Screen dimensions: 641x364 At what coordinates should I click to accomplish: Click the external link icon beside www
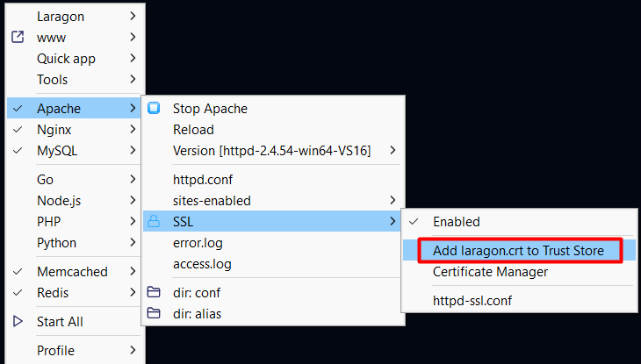(x=18, y=38)
